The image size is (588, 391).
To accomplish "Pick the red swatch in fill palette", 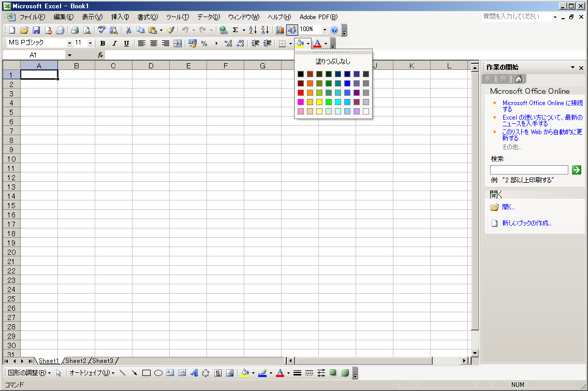I will [301, 93].
